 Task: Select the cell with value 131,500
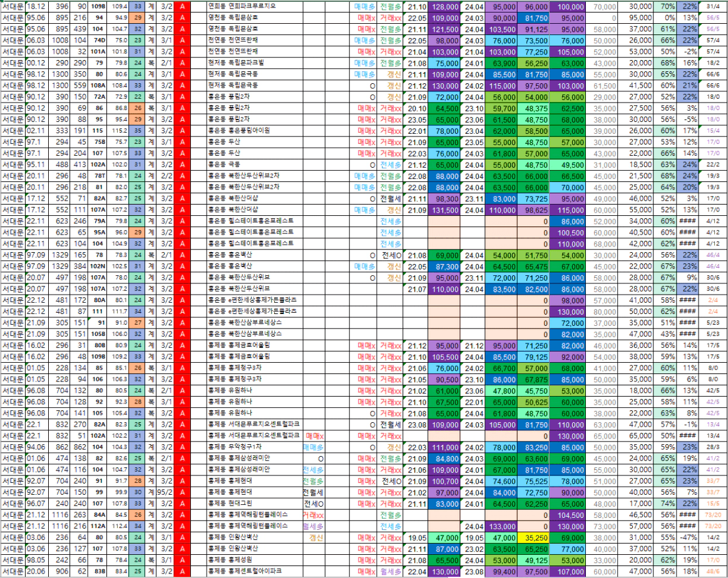(x=444, y=210)
